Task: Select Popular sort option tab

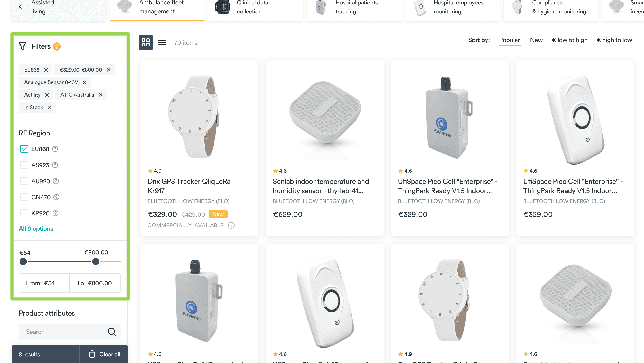Action: pyautogui.click(x=510, y=40)
